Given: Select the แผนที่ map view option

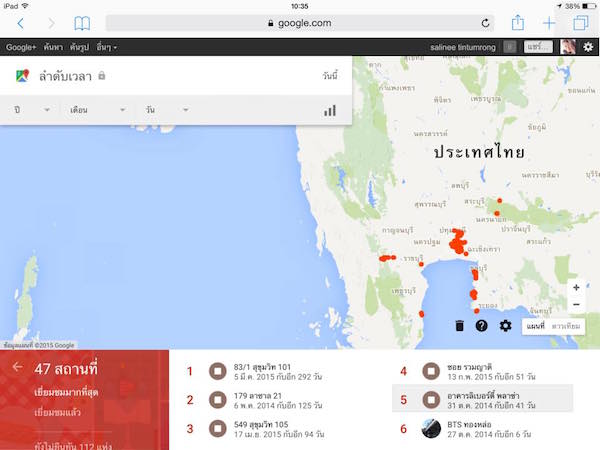Looking at the screenshot, I should pyautogui.click(x=535, y=326).
